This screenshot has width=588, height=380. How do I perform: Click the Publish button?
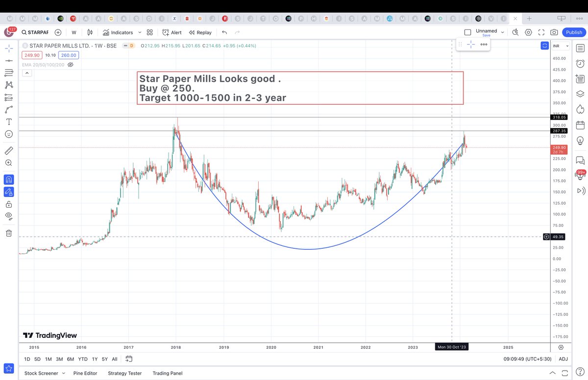click(x=574, y=32)
